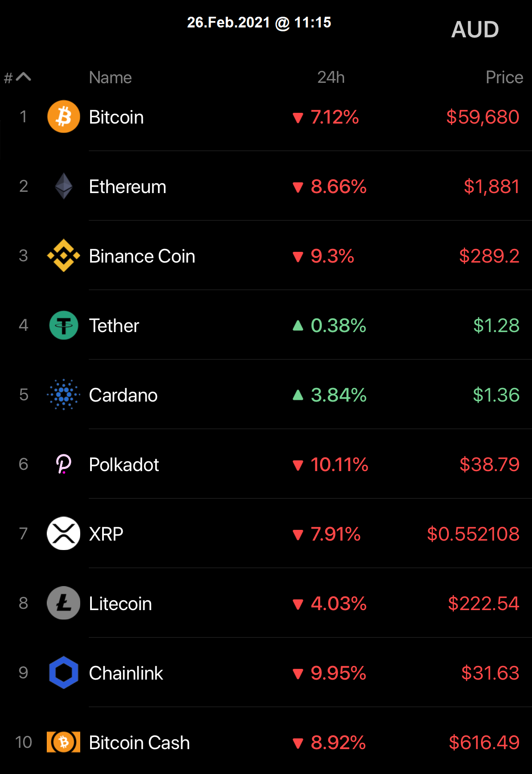
Task: Click the Binance Coin yellow logo
Action: click(x=63, y=256)
